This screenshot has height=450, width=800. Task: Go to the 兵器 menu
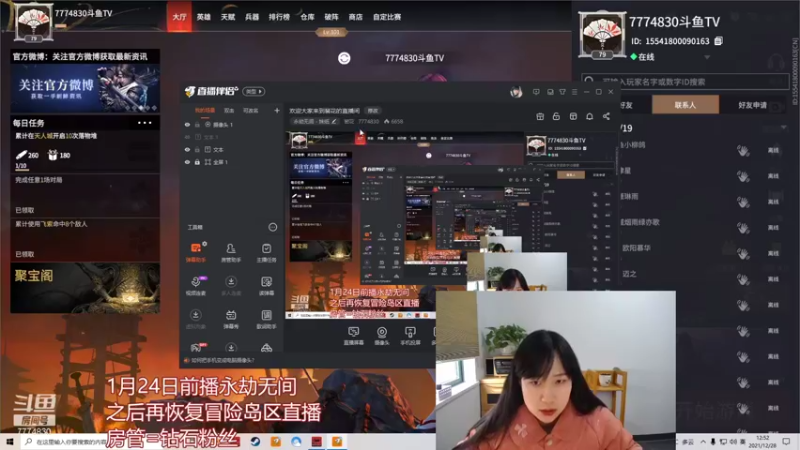(252, 17)
